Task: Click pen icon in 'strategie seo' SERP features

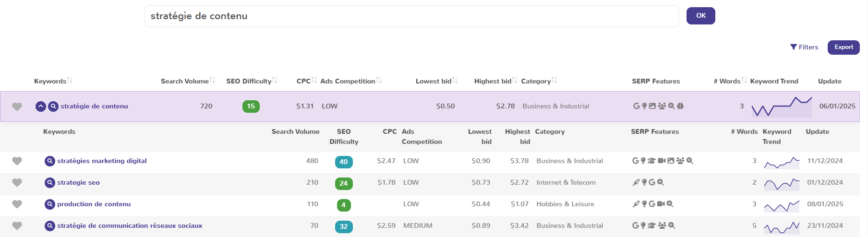Action: [x=636, y=182]
